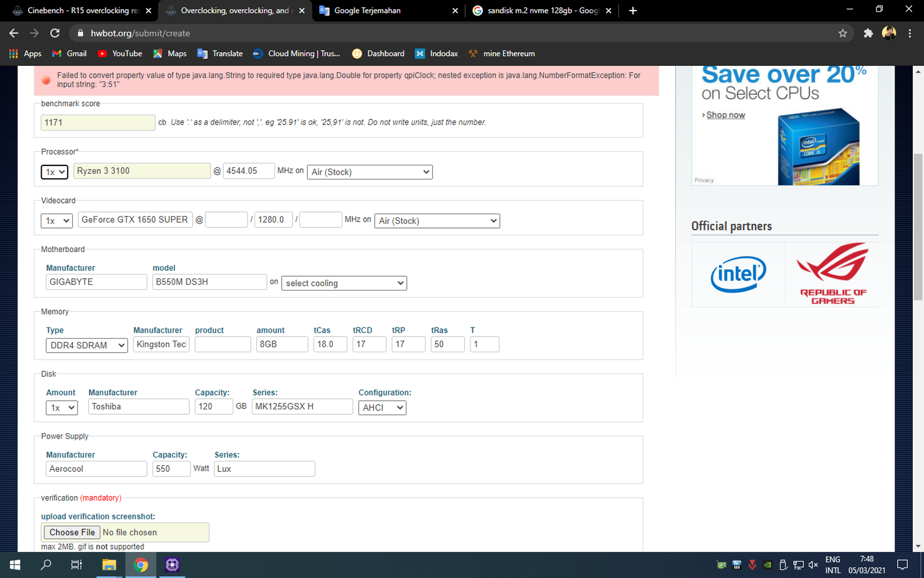Click the page vertical scrollbar thumb
Viewport: 924px width, 578px height.
pos(918,227)
